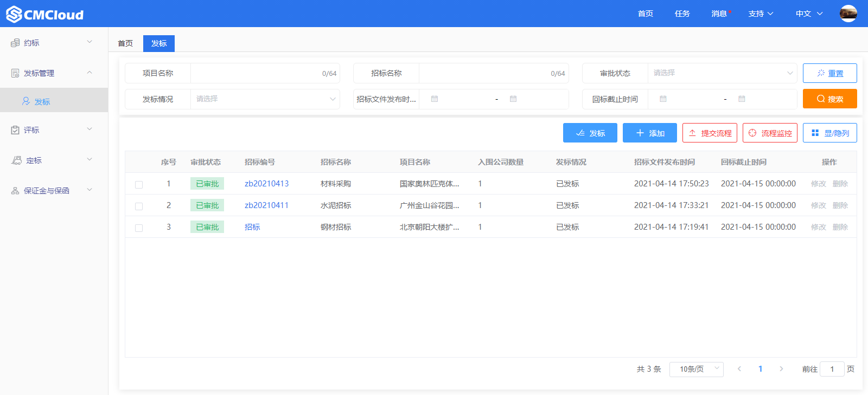Open the 10条/页 page size dropdown

click(697, 369)
